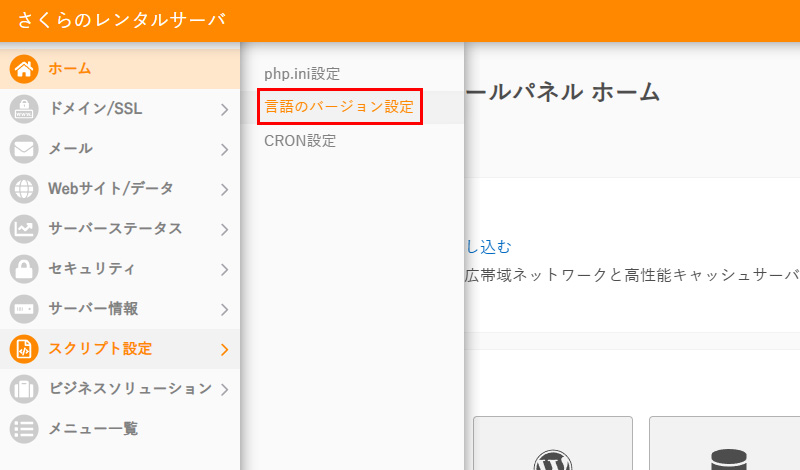Click the Home house icon
This screenshot has width=800, height=470.
click(x=24, y=69)
